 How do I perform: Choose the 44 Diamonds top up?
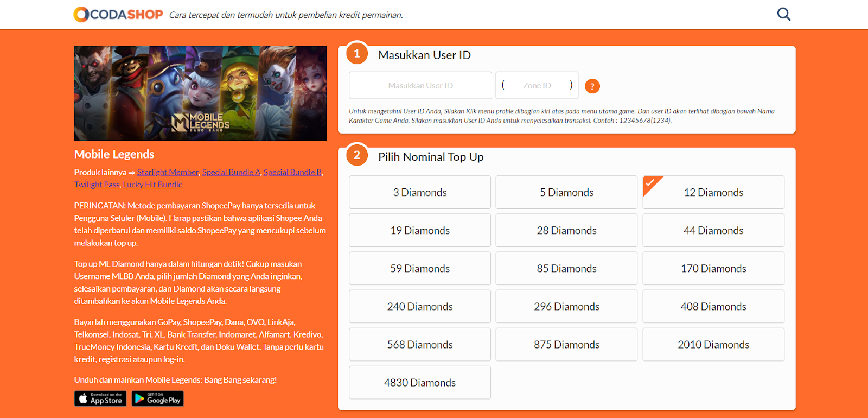[713, 230]
